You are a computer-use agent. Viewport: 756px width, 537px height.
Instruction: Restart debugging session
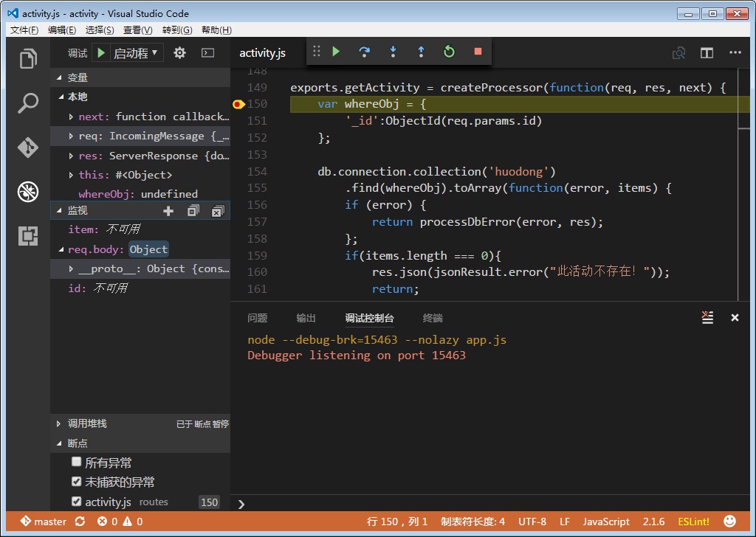click(x=449, y=52)
